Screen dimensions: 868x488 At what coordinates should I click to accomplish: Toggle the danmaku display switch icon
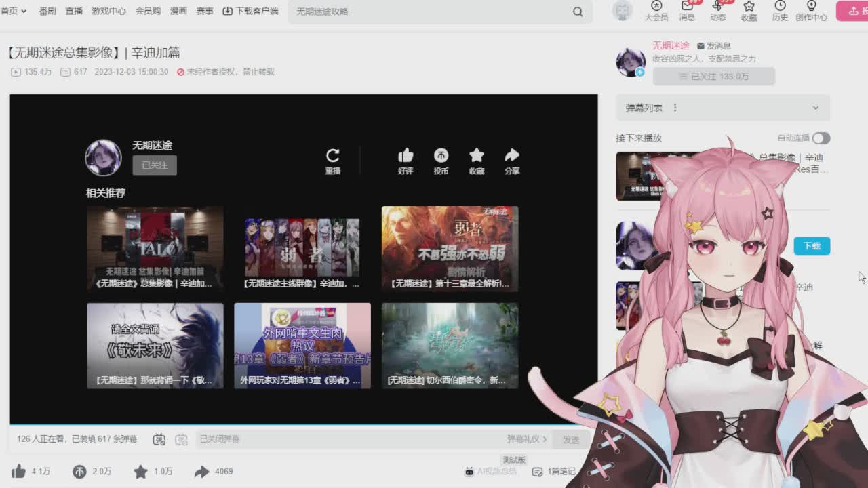pos(159,439)
